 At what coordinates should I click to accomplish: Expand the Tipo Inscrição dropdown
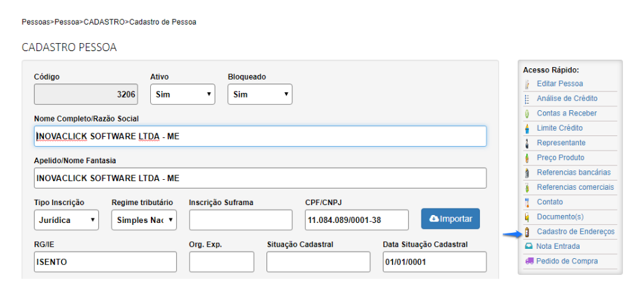coord(66,220)
